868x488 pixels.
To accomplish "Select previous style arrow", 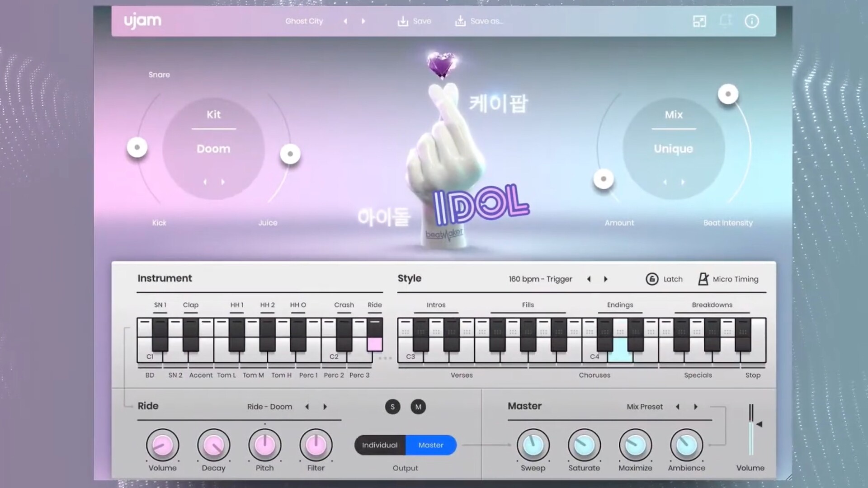I will pyautogui.click(x=589, y=279).
